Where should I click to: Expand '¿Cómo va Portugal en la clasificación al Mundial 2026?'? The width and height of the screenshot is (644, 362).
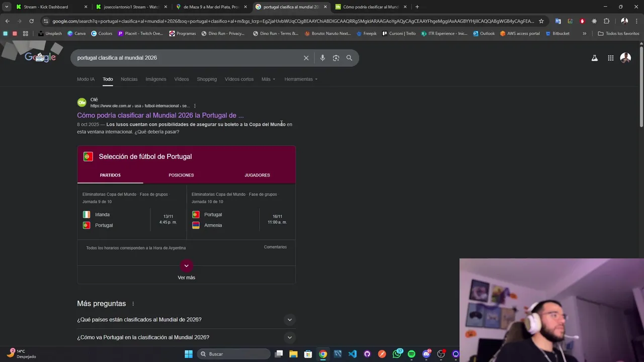tap(186, 337)
